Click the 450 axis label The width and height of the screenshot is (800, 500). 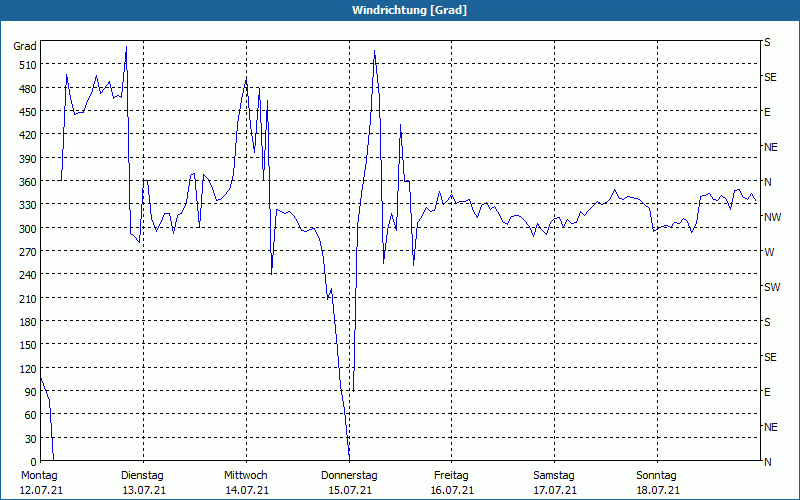[28, 112]
